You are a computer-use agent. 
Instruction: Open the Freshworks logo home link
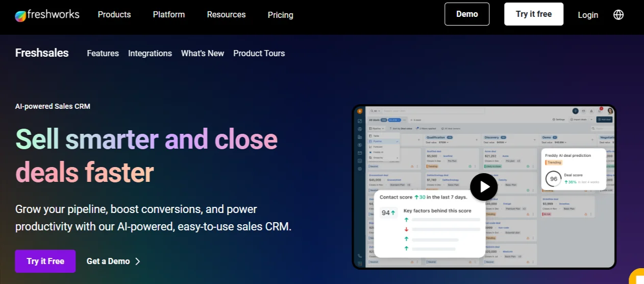[47, 15]
